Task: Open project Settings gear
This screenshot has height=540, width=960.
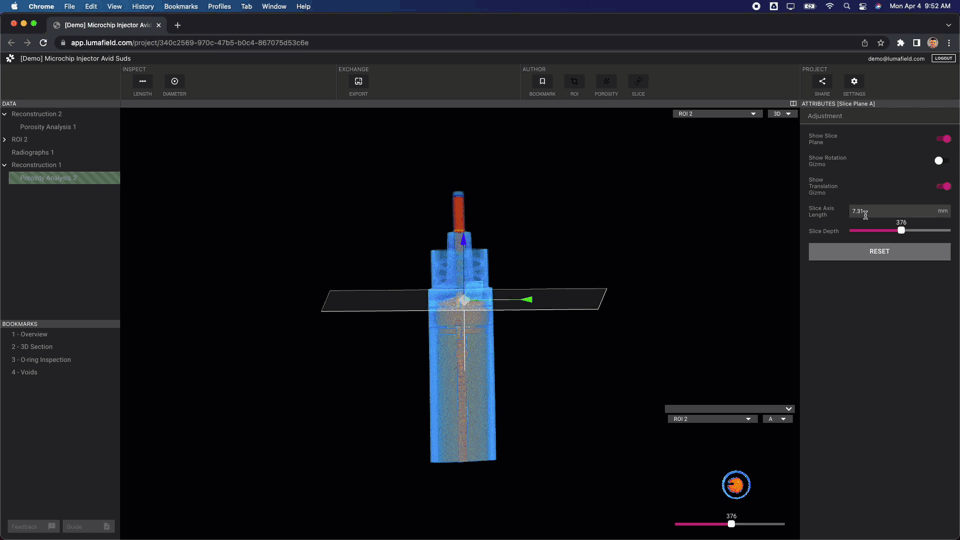Action: 853,82
